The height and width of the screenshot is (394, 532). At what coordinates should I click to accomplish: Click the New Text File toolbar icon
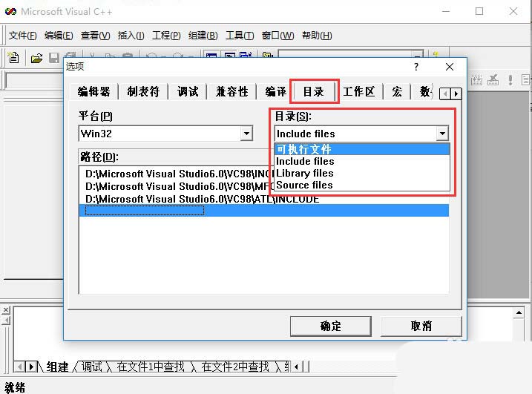pyautogui.click(x=13, y=57)
